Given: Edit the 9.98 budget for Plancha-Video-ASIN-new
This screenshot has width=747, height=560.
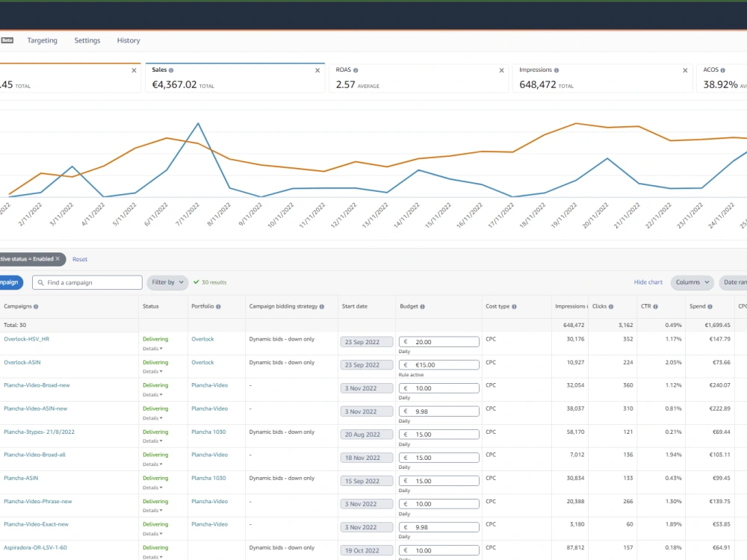Looking at the screenshot, I should pos(438,411).
